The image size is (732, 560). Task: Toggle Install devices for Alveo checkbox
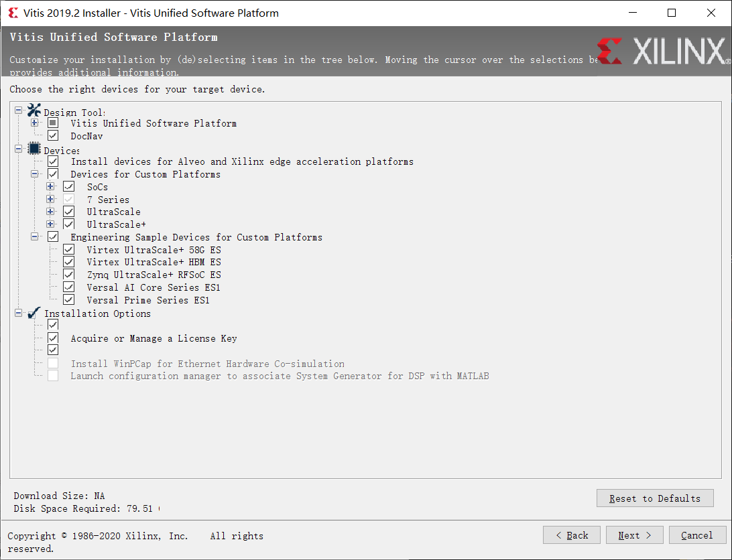53,161
